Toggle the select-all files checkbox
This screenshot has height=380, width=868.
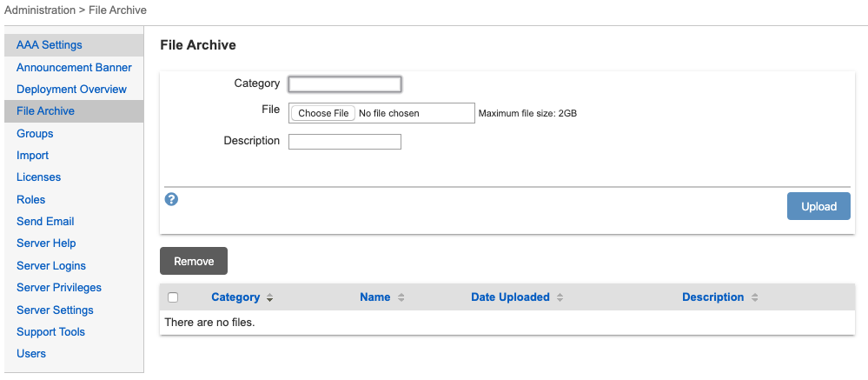[x=173, y=297]
